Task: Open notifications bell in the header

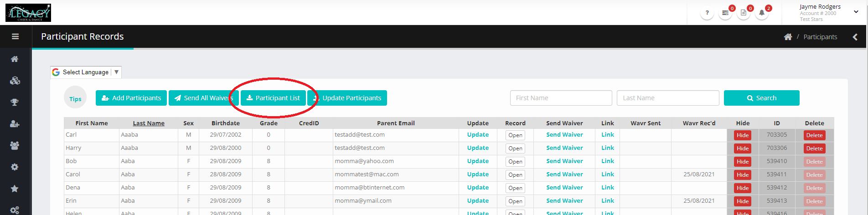Action: click(762, 13)
